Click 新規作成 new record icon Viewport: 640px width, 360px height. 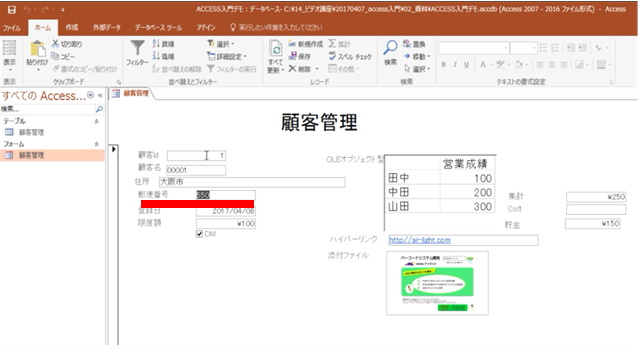click(293, 44)
